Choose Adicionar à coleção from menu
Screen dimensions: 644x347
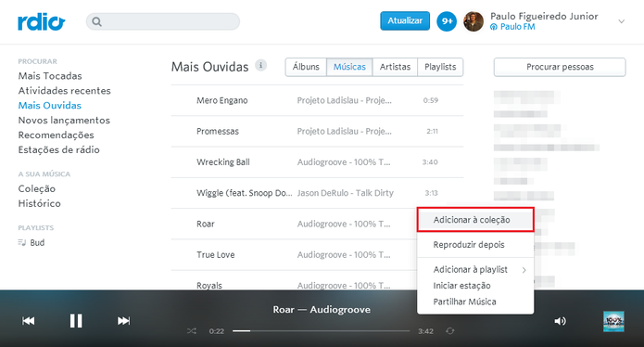click(475, 220)
